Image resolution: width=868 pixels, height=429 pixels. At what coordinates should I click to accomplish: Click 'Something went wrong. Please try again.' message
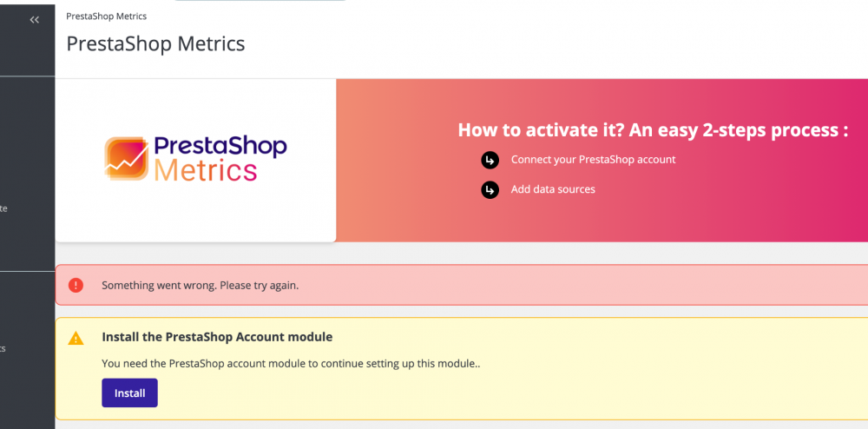[x=201, y=286]
